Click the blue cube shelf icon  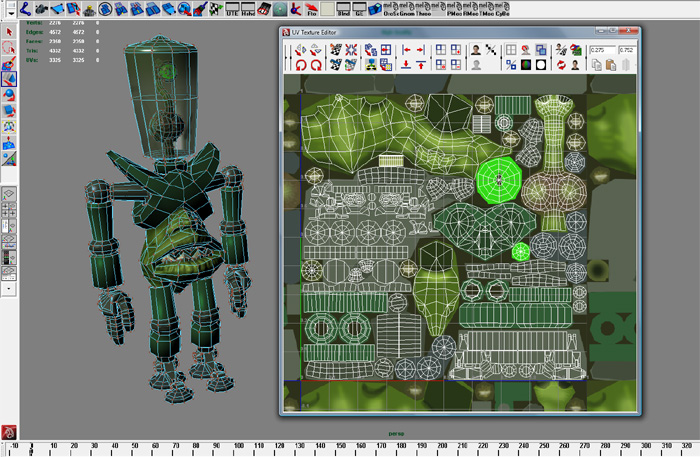click(375, 8)
